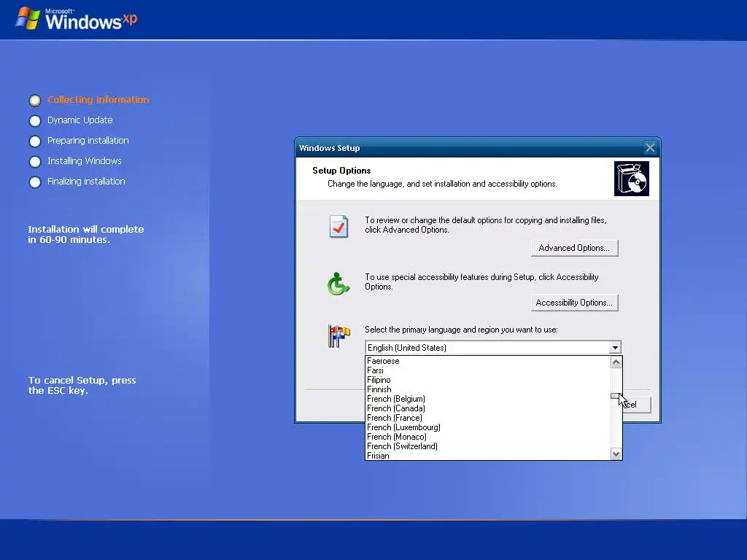Select French (Belgium)
This screenshot has width=747, height=560.
tap(488, 399)
